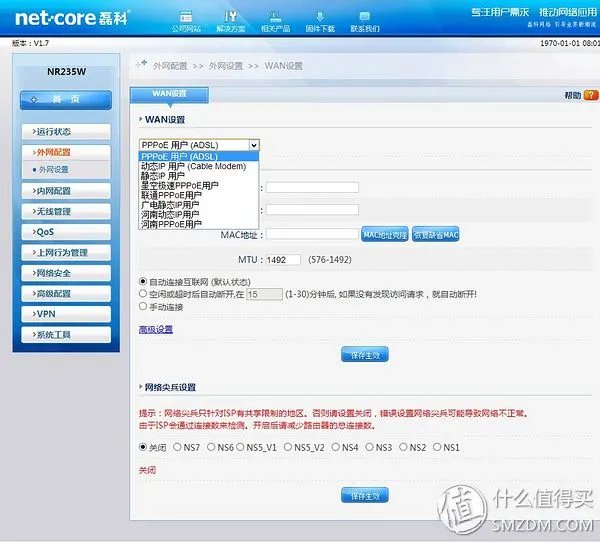
Task: Open the 相关产品 header icon
Action: (x=276, y=16)
